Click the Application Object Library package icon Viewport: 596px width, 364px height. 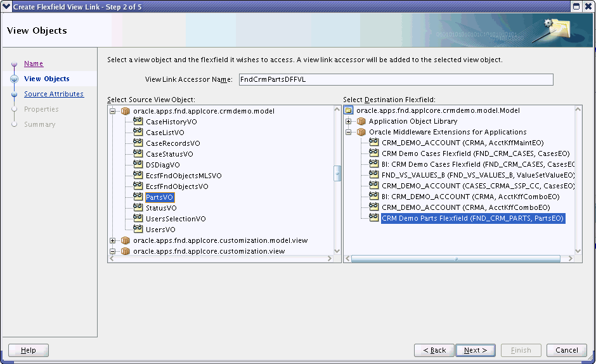[361, 121]
